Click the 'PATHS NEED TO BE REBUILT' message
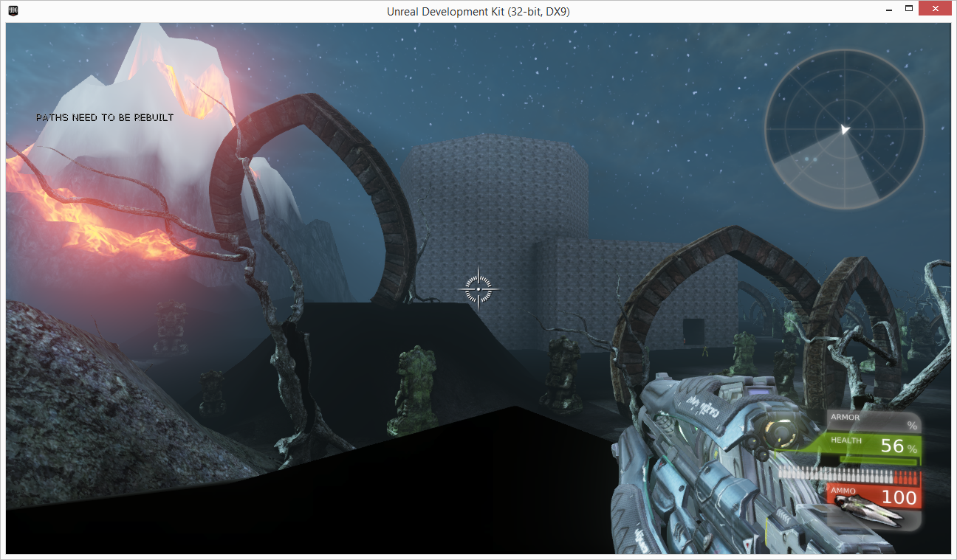This screenshot has width=957, height=560. pyautogui.click(x=105, y=117)
